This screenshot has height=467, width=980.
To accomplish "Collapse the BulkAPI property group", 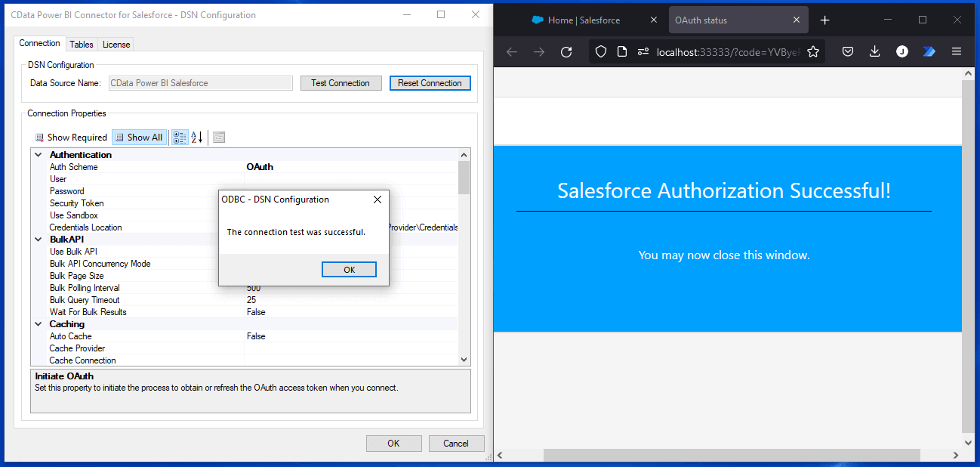I will point(39,240).
